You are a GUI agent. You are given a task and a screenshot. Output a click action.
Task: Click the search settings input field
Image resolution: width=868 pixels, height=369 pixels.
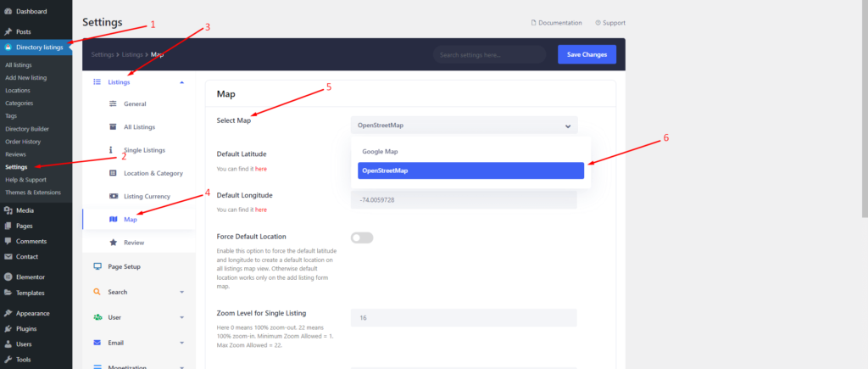pyautogui.click(x=489, y=54)
